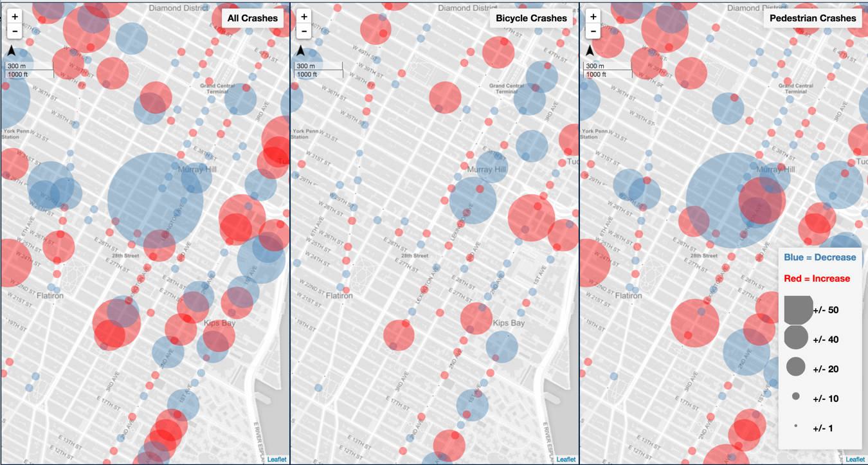
Task: Zoom in on the Pedestrian Crashes map
Action: coord(593,17)
